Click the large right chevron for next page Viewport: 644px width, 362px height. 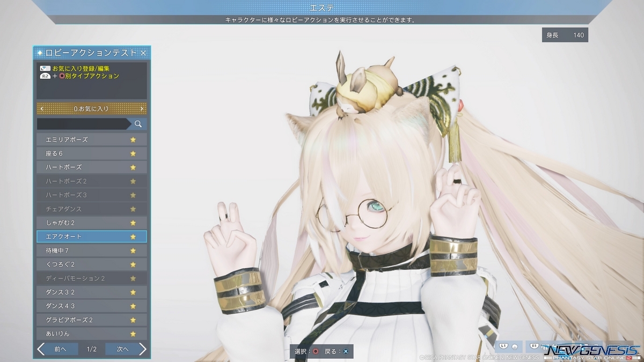pos(143,349)
